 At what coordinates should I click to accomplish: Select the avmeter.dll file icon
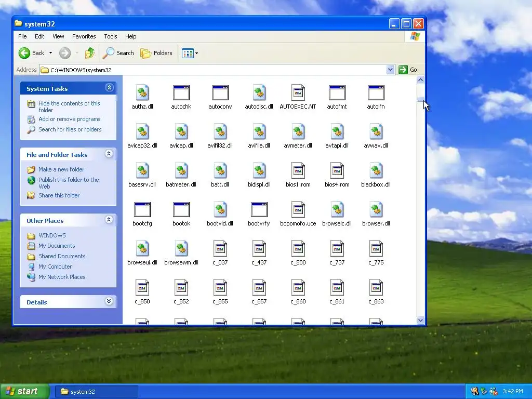click(298, 131)
